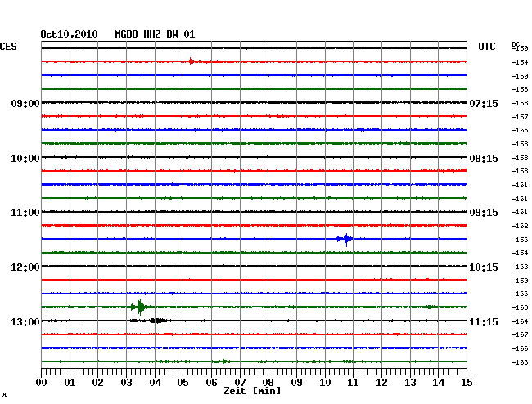Click the DC offset value -165
The width and height of the screenshot is (532, 404).
(x=520, y=130)
